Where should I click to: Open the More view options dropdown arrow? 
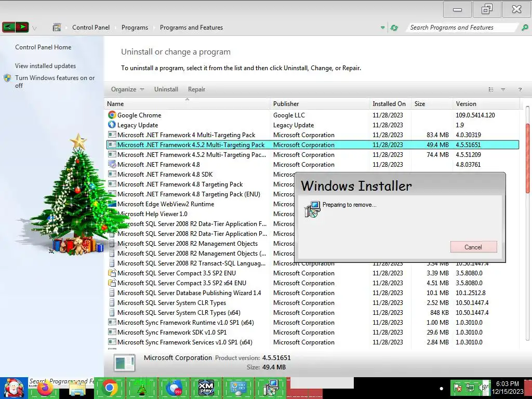pos(503,89)
